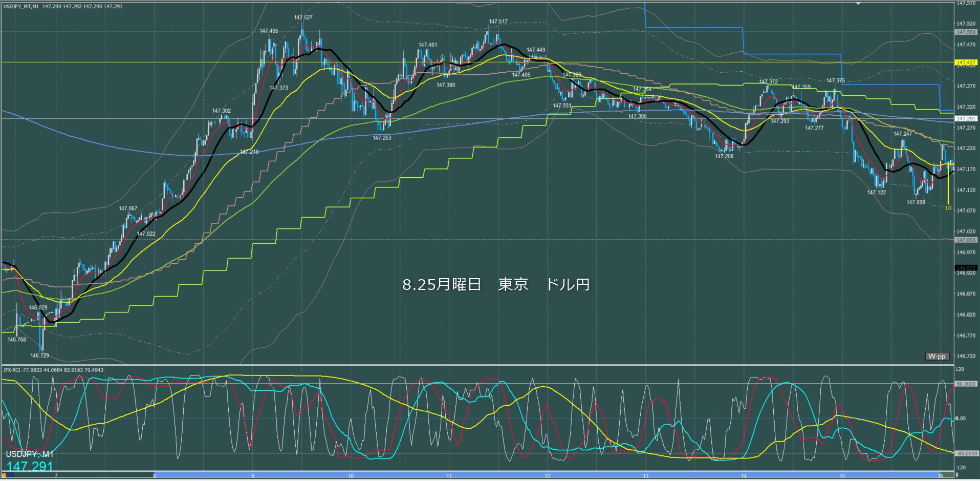Select the 8.25月曜日 東京 ドル円 text annotation
The height and width of the screenshot is (481, 980).
pos(495,284)
